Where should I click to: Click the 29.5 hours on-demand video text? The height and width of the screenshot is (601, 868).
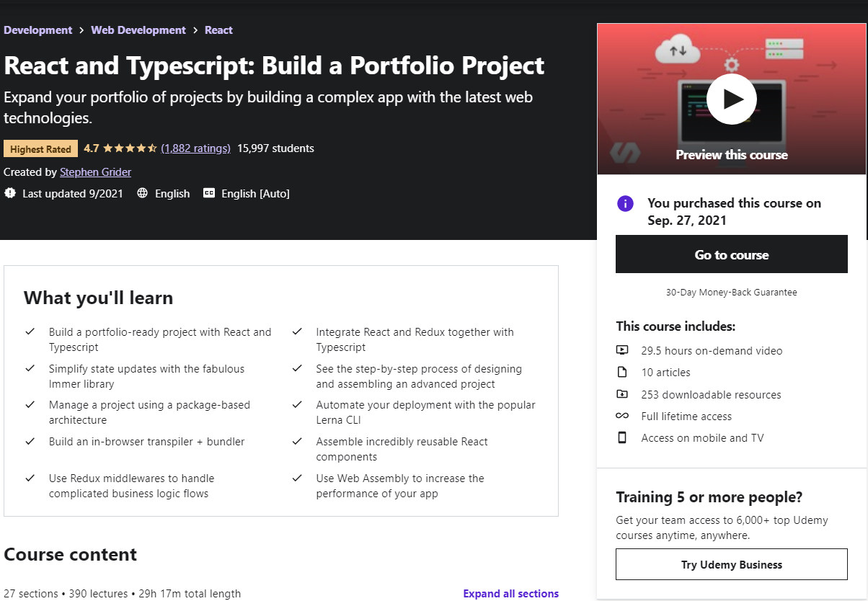click(x=712, y=351)
